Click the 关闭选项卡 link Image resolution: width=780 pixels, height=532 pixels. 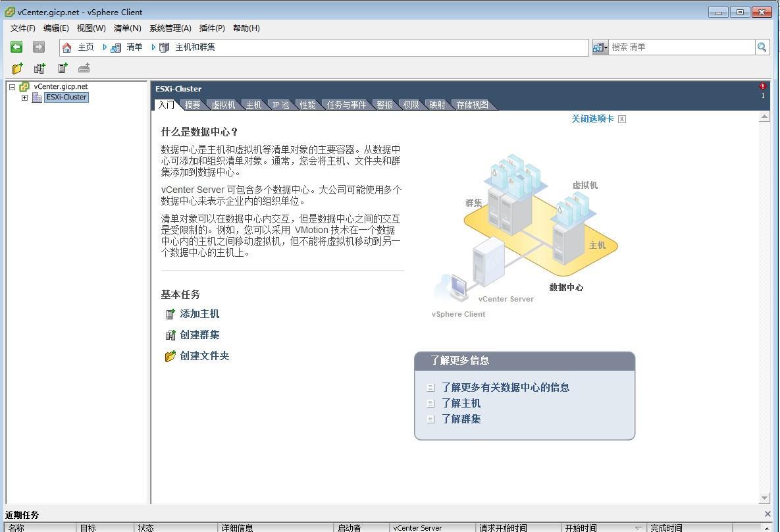pos(592,119)
